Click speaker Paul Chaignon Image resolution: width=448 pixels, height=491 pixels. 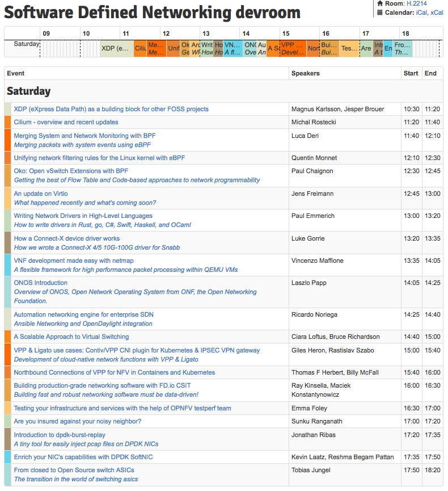click(x=312, y=171)
